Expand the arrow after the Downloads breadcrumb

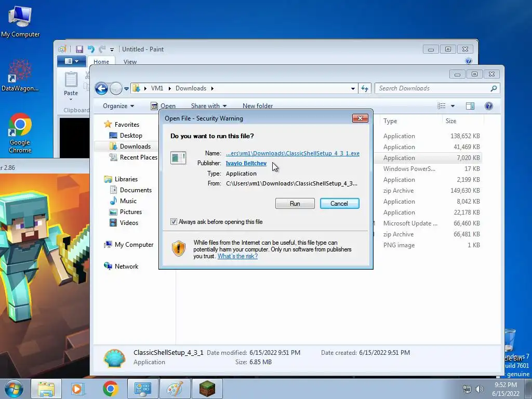point(212,88)
